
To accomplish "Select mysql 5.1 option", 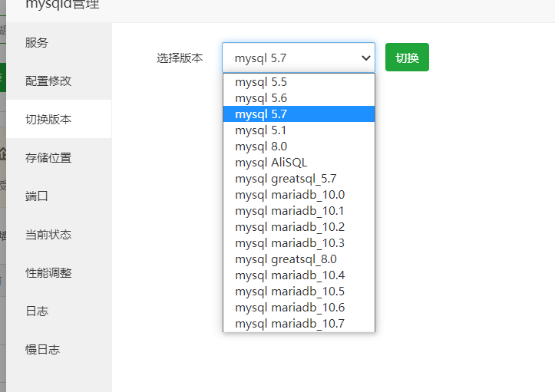I will point(299,130).
